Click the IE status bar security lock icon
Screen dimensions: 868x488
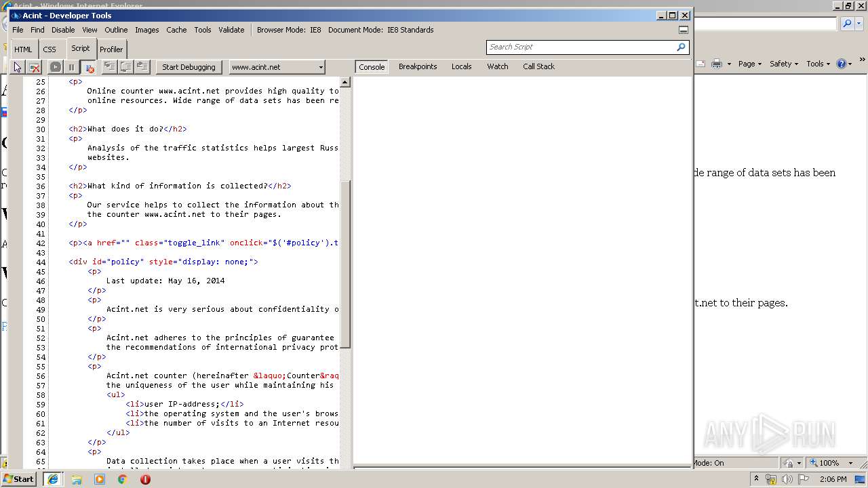(x=789, y=463)
